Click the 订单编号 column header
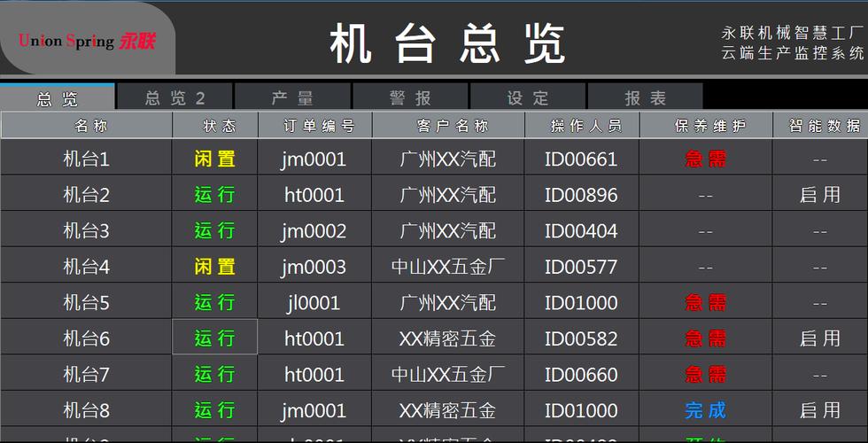Viewport: 868px width, 443px height. 315,125
